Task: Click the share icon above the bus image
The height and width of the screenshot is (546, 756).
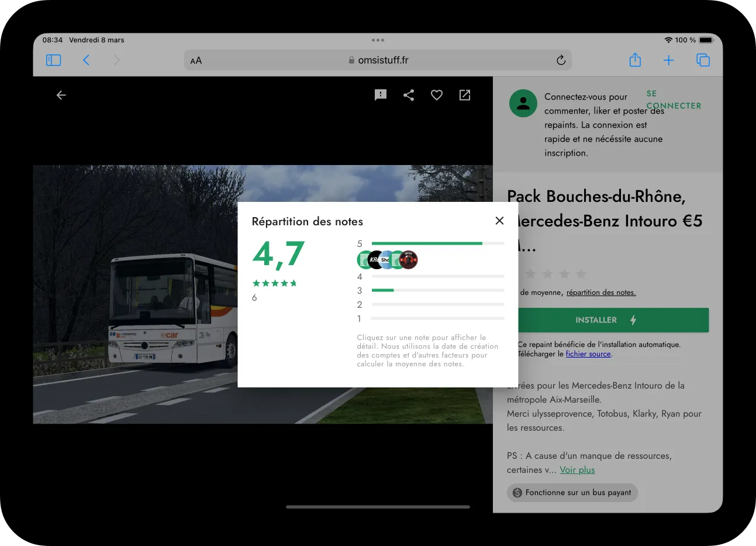Action: click(x=409, y=95)
